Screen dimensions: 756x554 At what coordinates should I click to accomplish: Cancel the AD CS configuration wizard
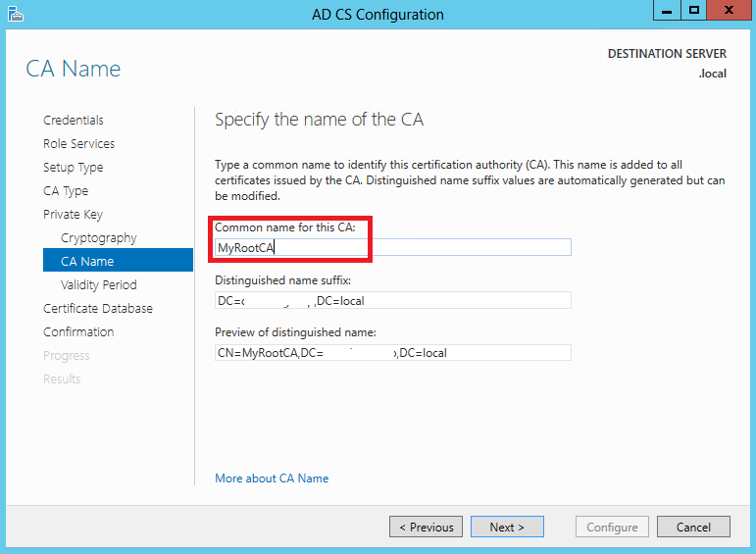pos(693,527)
